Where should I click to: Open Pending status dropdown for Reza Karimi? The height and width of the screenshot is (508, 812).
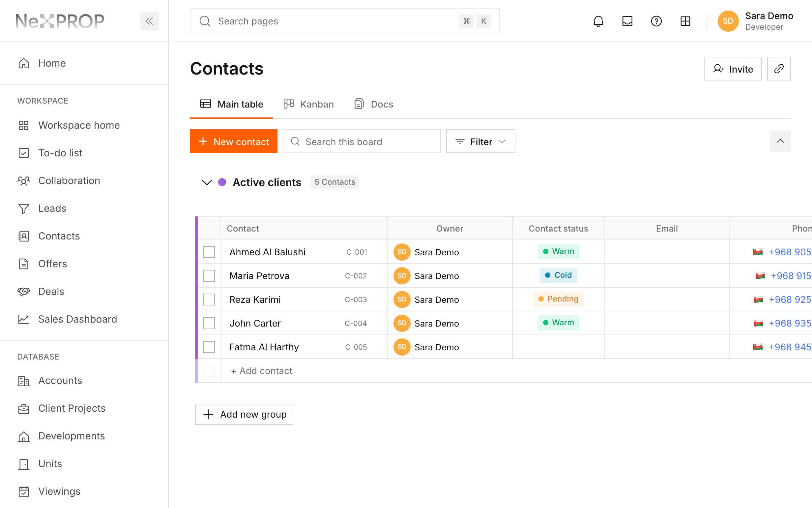pos(558,299)
